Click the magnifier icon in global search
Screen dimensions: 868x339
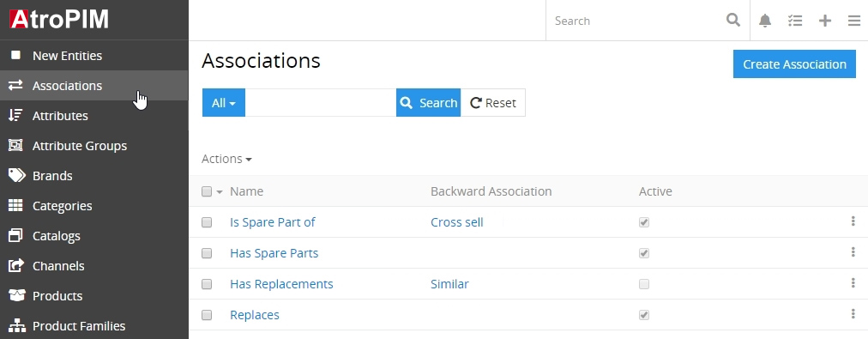tap(733, 21)
